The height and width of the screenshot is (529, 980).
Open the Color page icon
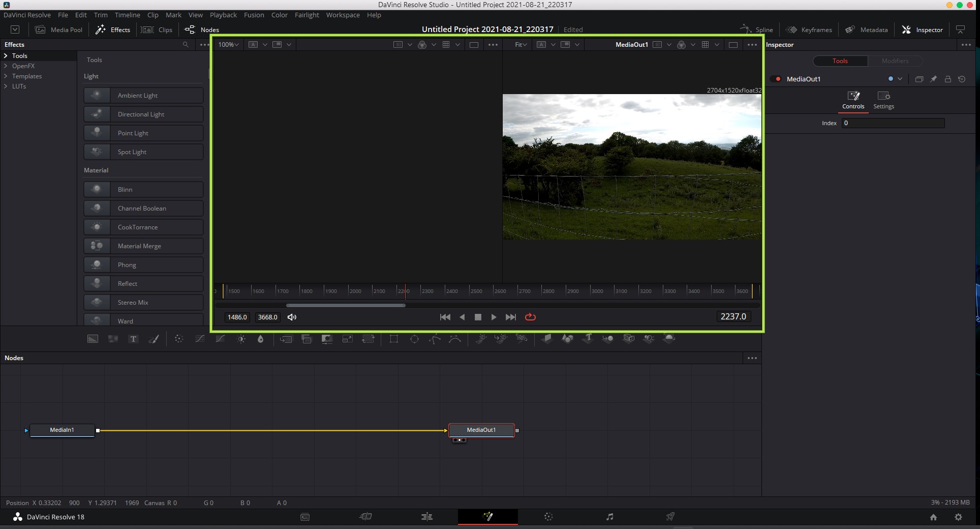pyautogui.click(x=548, y=517)
